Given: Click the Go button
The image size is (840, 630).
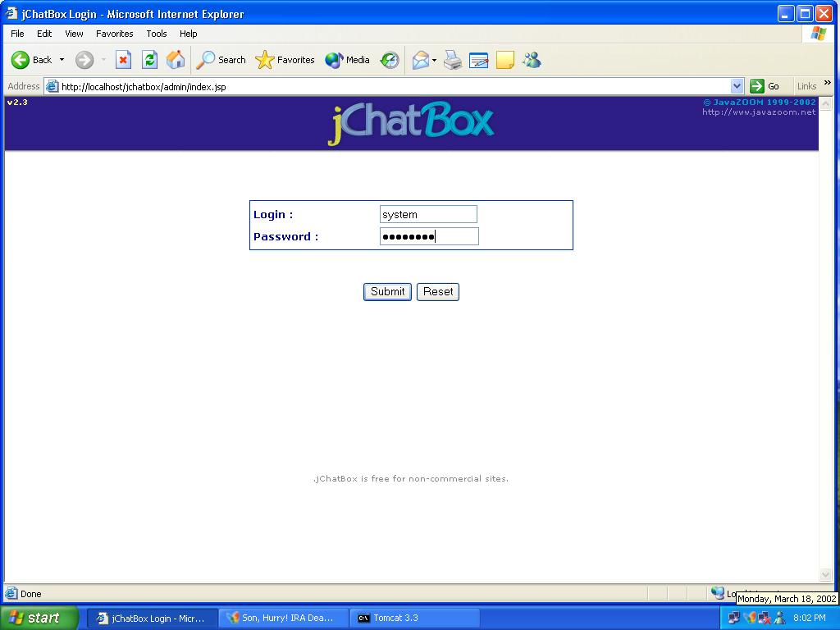Looking at the screenshot, I should coord(765,86).
